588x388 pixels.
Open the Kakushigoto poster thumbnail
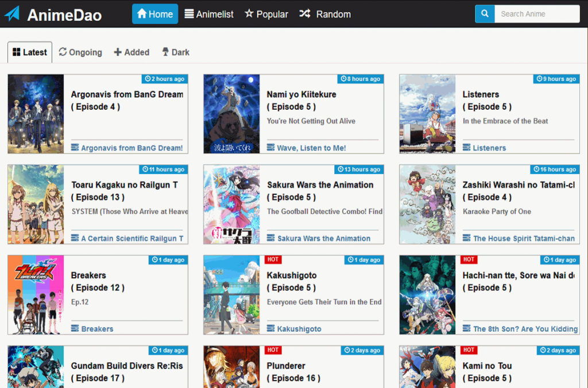232,294
